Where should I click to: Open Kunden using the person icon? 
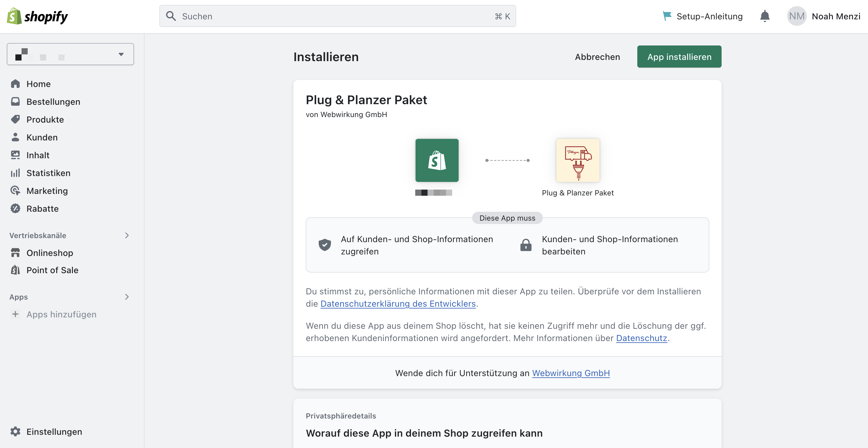point(16,137)
